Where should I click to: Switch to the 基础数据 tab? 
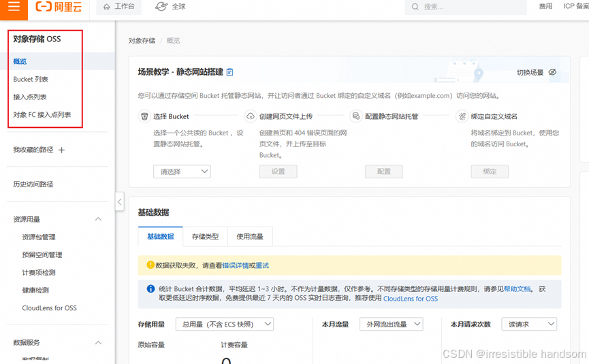(161, 236)
